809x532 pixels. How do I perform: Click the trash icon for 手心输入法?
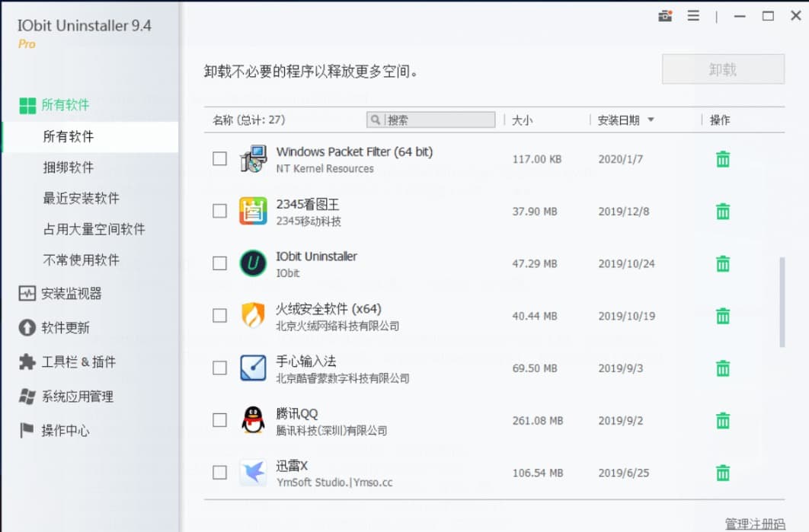click(723, 368)
